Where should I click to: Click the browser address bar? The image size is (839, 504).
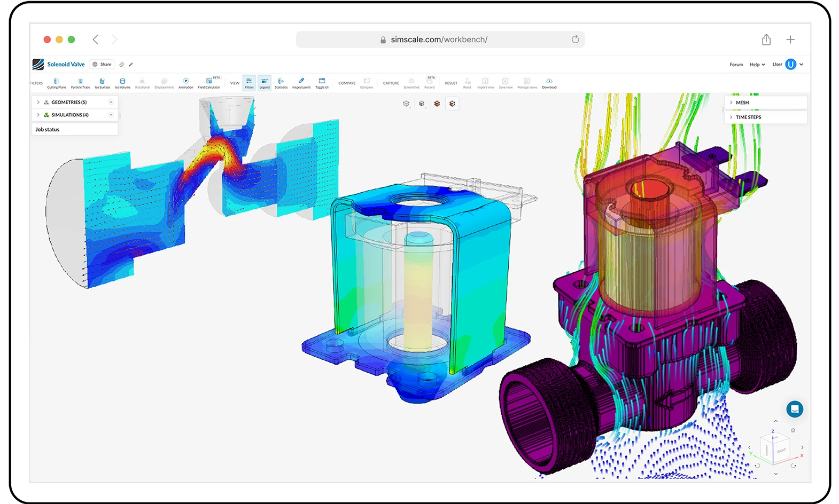pyautogui.click(x=439, y=40)
